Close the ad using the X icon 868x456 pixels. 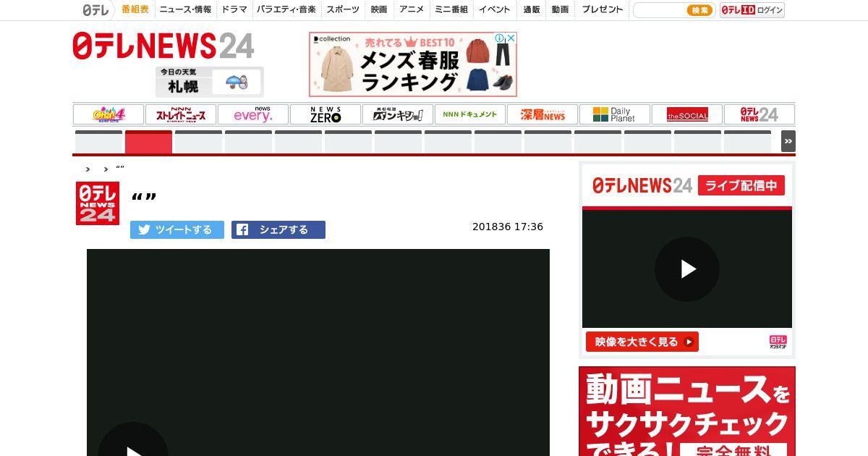click(x=511, y=38)
